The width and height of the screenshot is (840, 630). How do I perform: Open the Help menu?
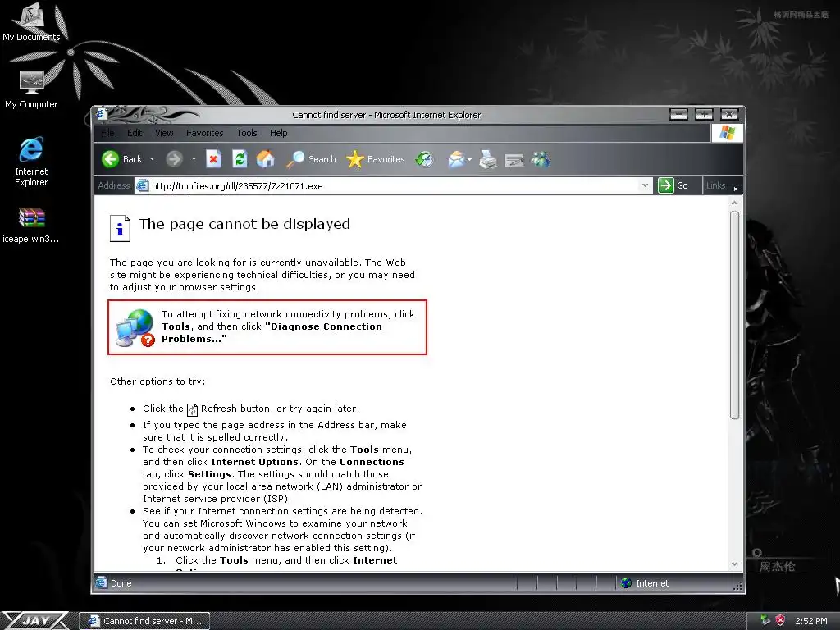pos(279,133)
